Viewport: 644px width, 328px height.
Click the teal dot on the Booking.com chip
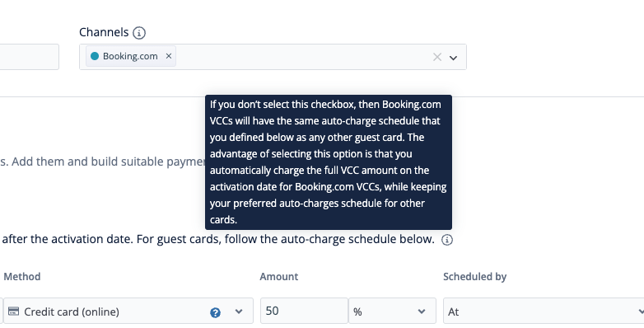95,56
